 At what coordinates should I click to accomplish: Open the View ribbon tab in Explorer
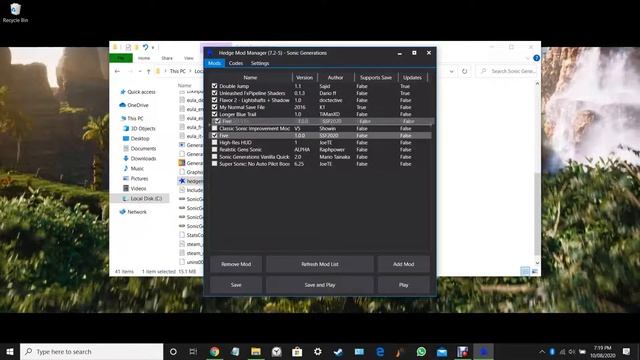189,58
